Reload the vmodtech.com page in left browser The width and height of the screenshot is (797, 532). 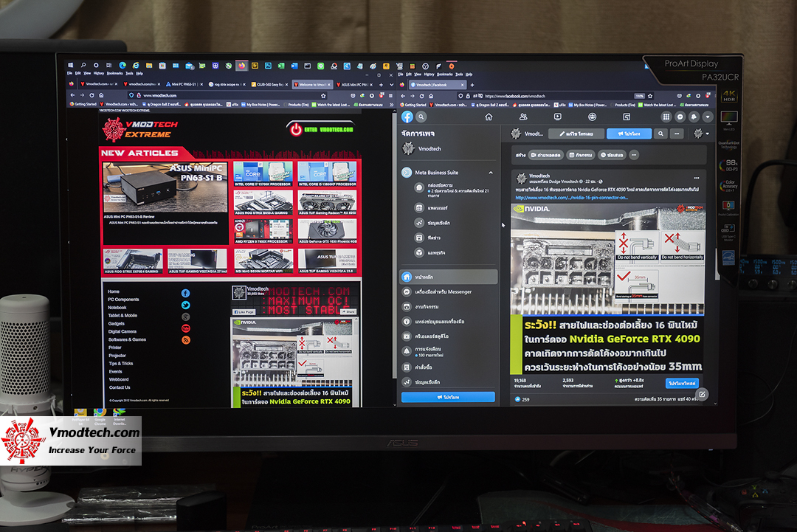click(92, 95)
